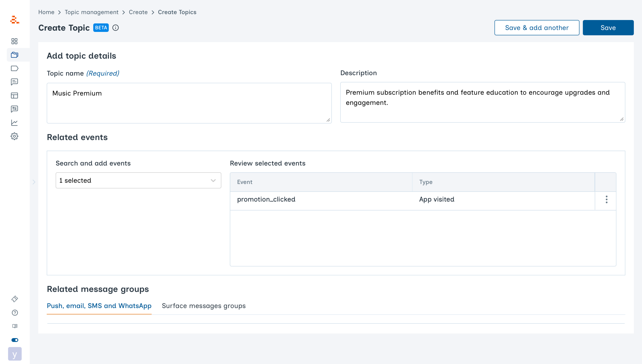
Task: Open the help question mark icon
Action: pyautogui.click(x=15, y=313)
